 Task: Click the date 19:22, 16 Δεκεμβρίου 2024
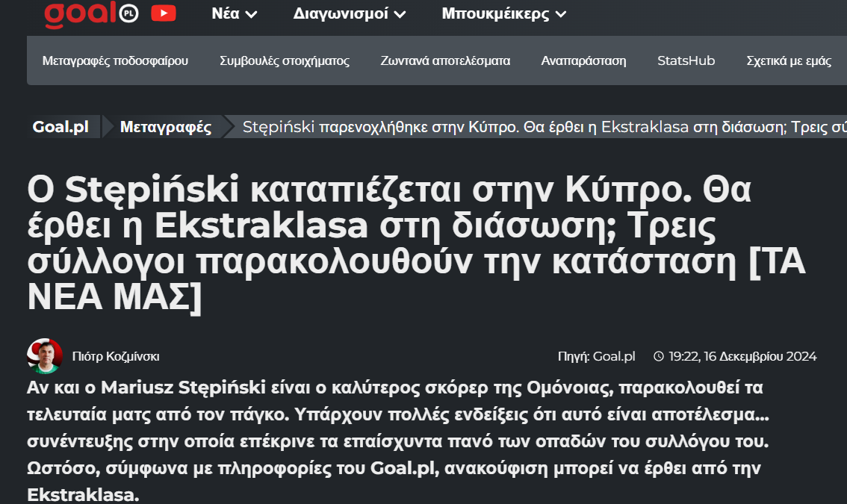point(742,356)
